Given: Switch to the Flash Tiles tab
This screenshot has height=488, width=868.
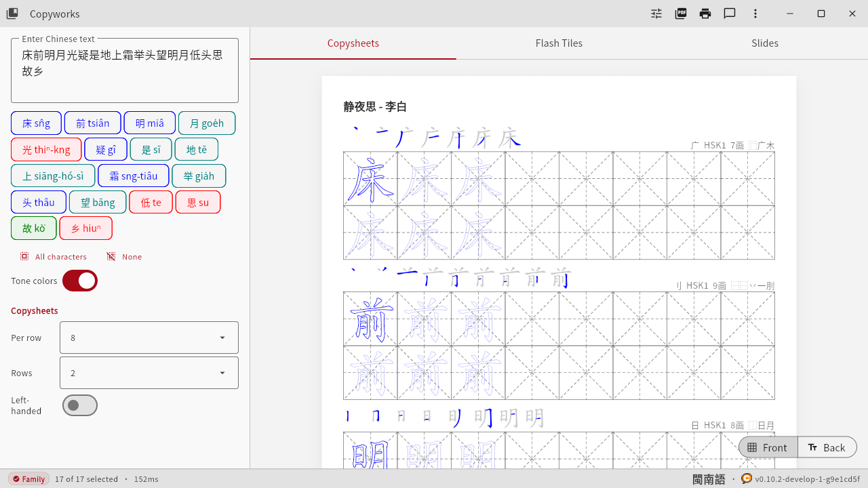Looking at the screenshot, I should (x=559, y=43).
